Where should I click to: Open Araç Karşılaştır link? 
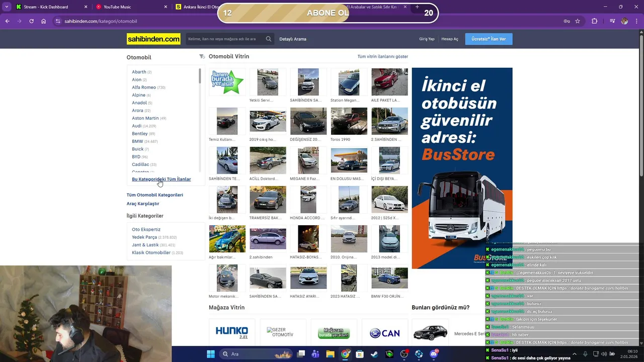[x=143, y=204]
